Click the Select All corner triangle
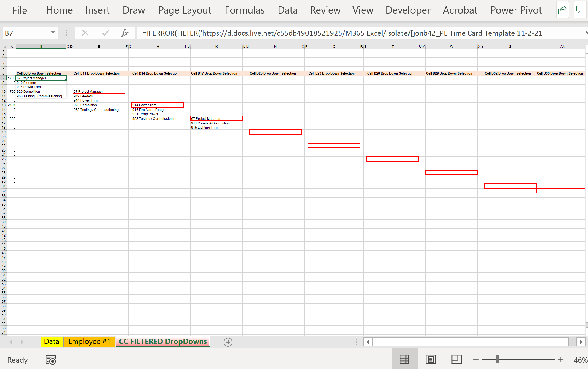Screen dimensions: 588x369 pos(5,47)
